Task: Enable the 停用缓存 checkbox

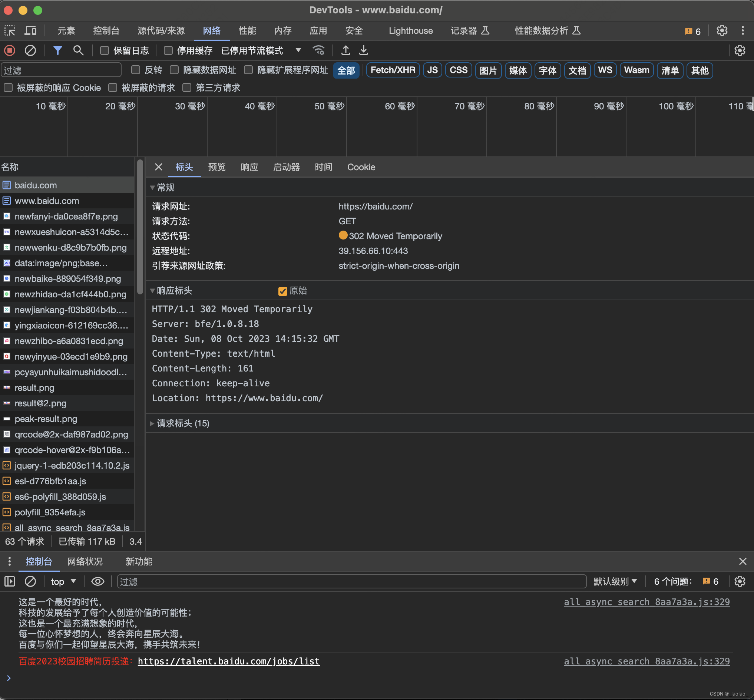Action: [x=169, y=50]
